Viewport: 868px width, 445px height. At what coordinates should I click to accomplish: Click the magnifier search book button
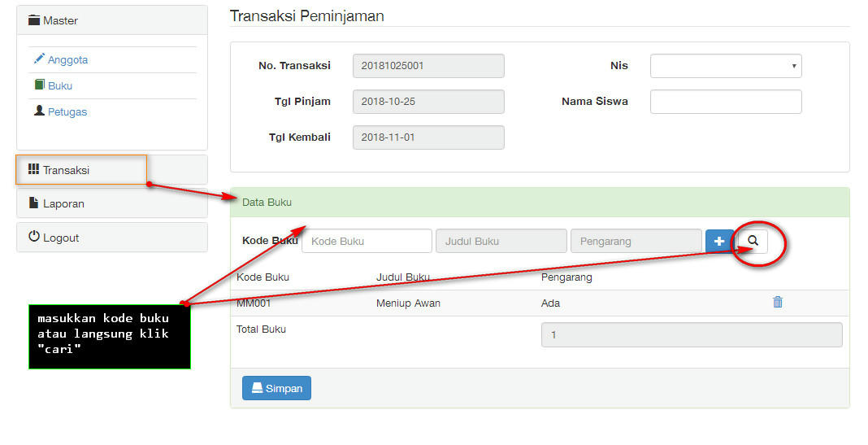(x=753, y=241)
